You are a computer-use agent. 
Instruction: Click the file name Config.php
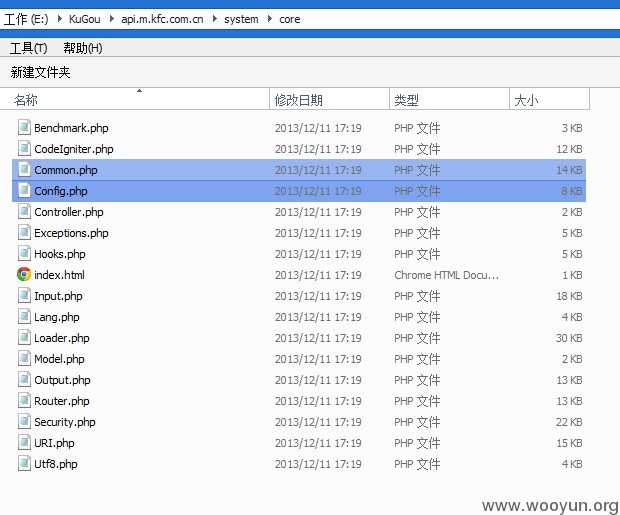[x=60, y=191]
